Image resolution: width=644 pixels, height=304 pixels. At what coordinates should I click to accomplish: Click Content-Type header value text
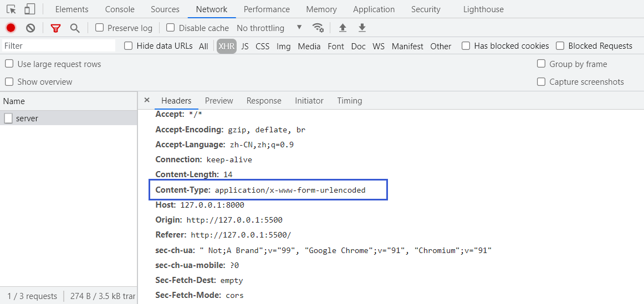coord(290,190)
